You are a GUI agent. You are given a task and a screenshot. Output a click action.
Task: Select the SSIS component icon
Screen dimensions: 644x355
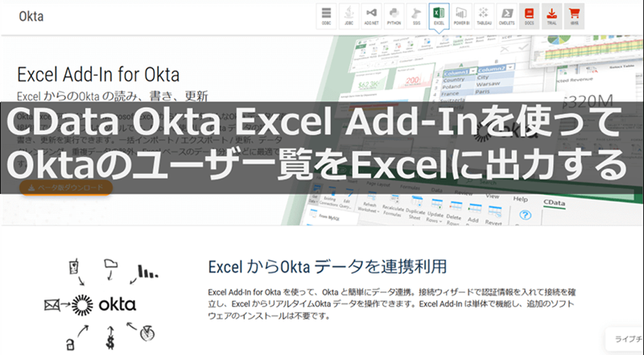[x=416, y=16]
